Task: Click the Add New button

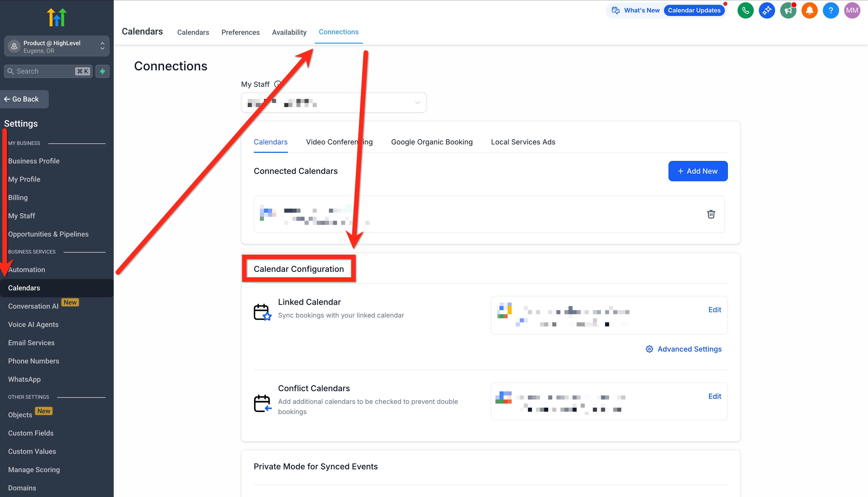Action: (x=698, y=171)
